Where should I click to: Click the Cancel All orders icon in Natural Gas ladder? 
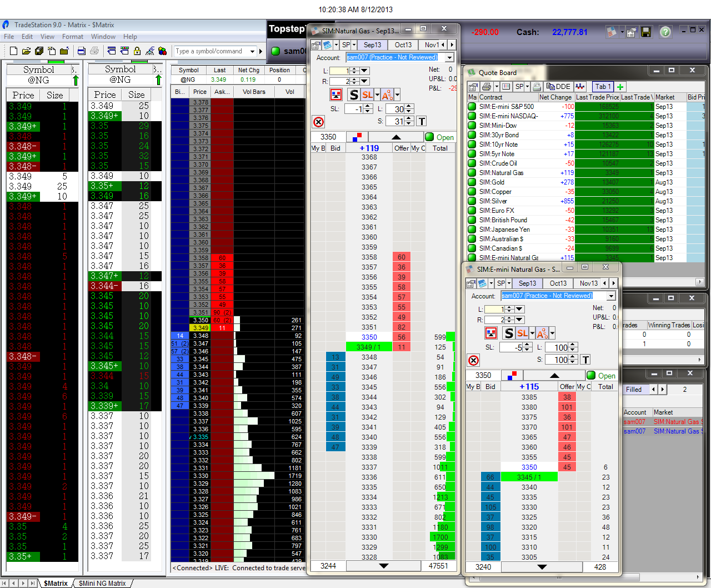318,122
